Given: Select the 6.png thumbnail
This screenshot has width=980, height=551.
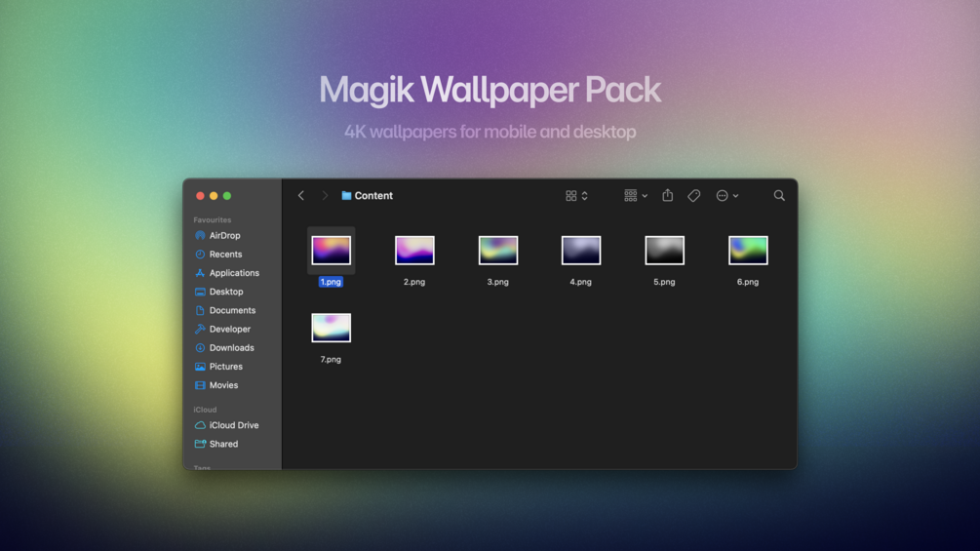Looking at the screenshot, I should coord(748,251).
